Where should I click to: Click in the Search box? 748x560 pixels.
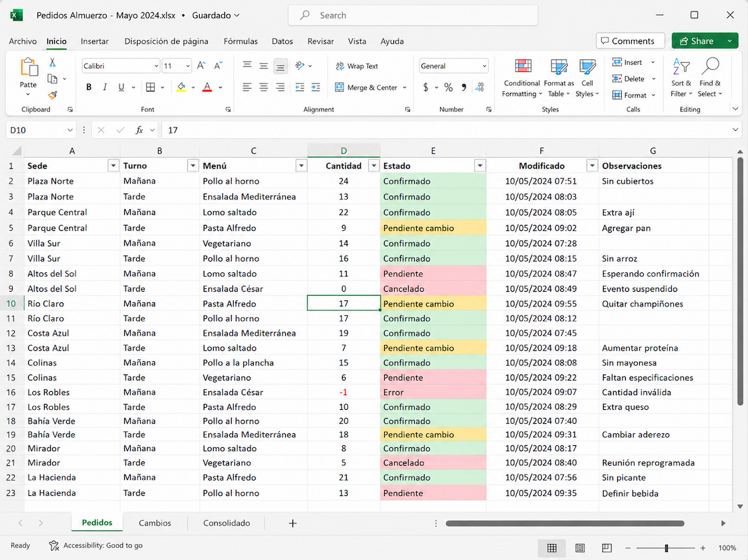click(413, 15)
